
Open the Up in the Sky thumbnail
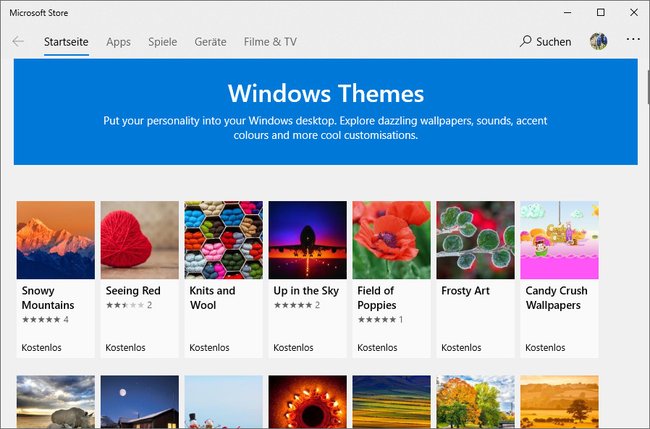coord(308,240)
